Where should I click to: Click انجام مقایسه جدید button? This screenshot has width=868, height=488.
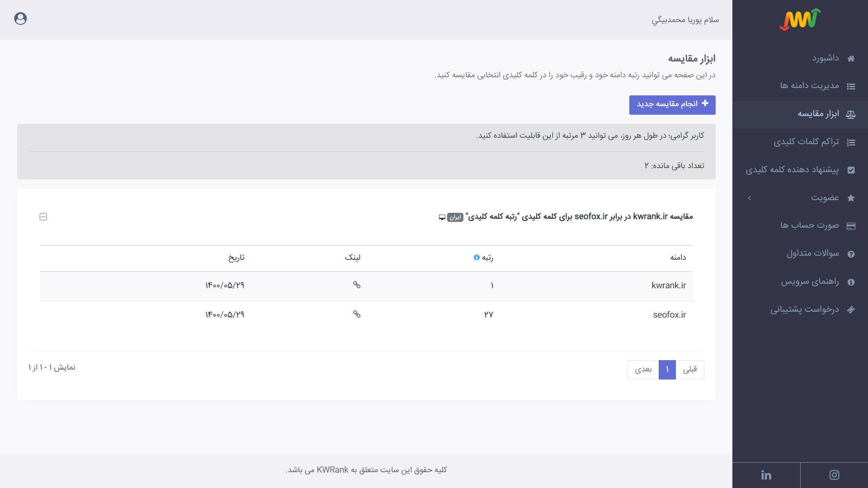pyautogui.click(x=672, y=105)
